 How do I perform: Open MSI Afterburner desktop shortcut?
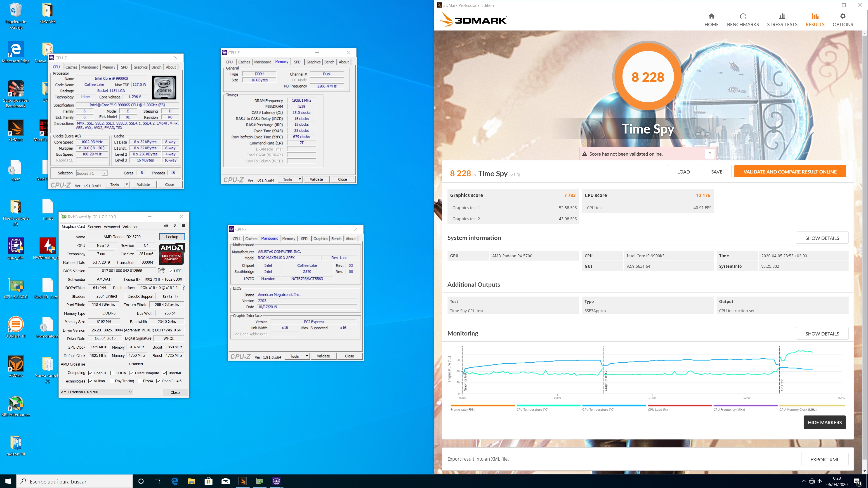pyautogui.click(x=16, y=406)
